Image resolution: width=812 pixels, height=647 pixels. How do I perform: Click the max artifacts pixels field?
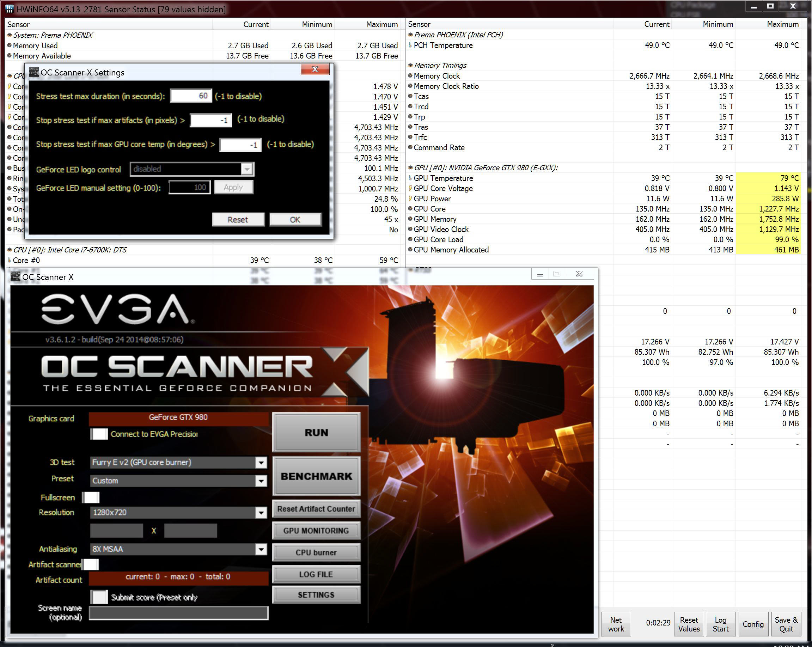tap(211, 120)
